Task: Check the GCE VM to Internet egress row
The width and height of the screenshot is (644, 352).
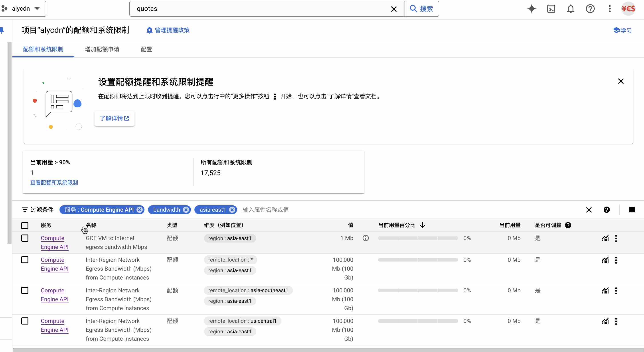Action: pyautogui.click(x=25, y=238)
